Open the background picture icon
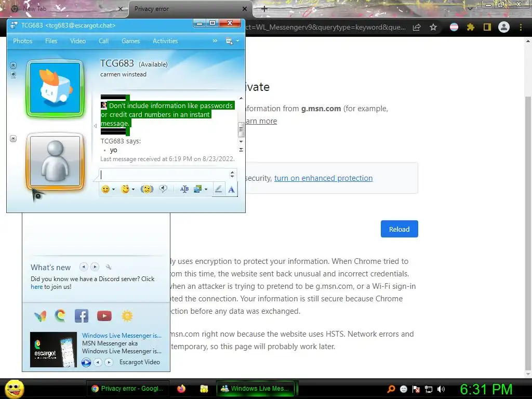532x399 pixels. pyautogui.click(x=197, y=189)
